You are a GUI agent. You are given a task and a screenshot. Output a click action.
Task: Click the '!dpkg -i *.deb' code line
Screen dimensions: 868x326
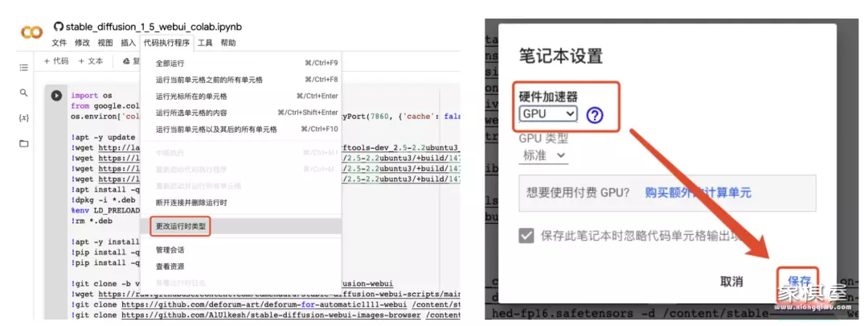point(103,200)
